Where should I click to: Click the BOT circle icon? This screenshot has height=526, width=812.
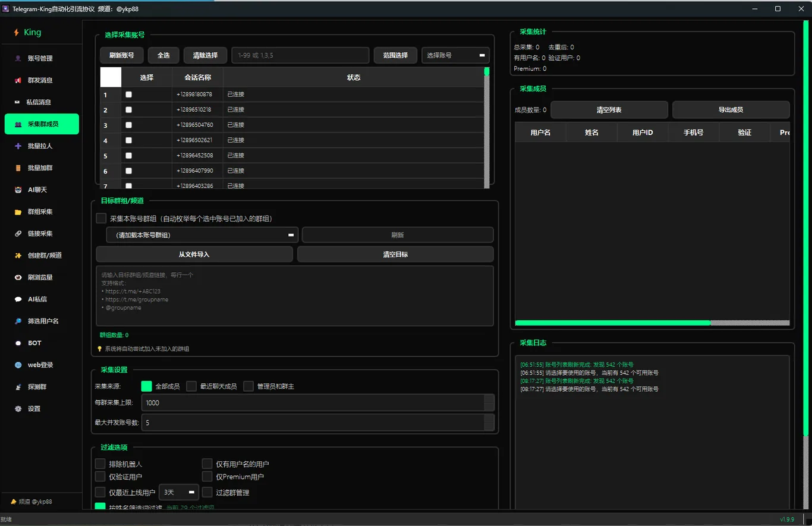pyautogui.click(x=18, y=343)
